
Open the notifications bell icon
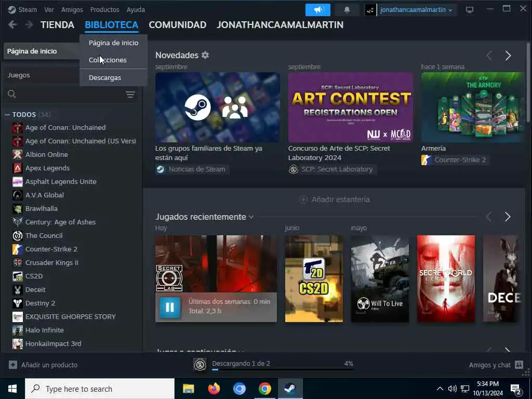point(347,10)
